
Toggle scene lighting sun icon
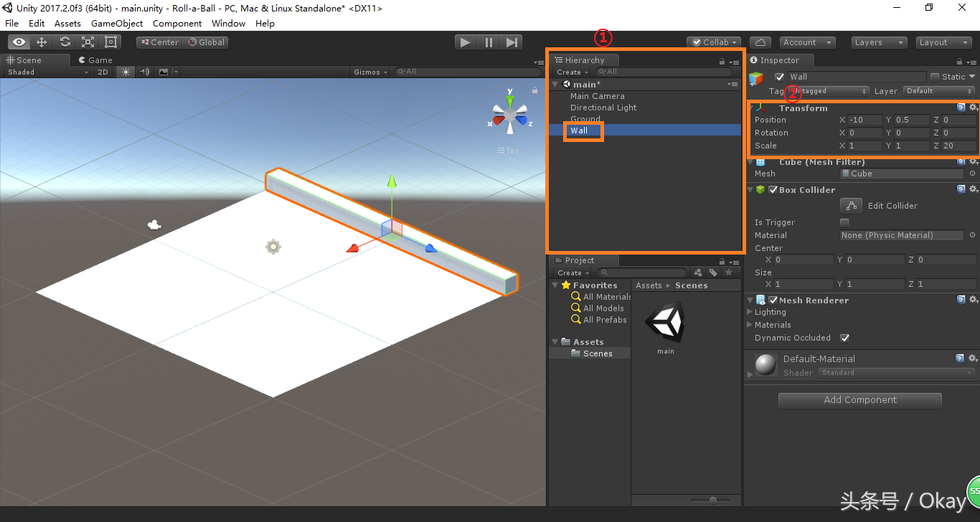coord(126,72)
